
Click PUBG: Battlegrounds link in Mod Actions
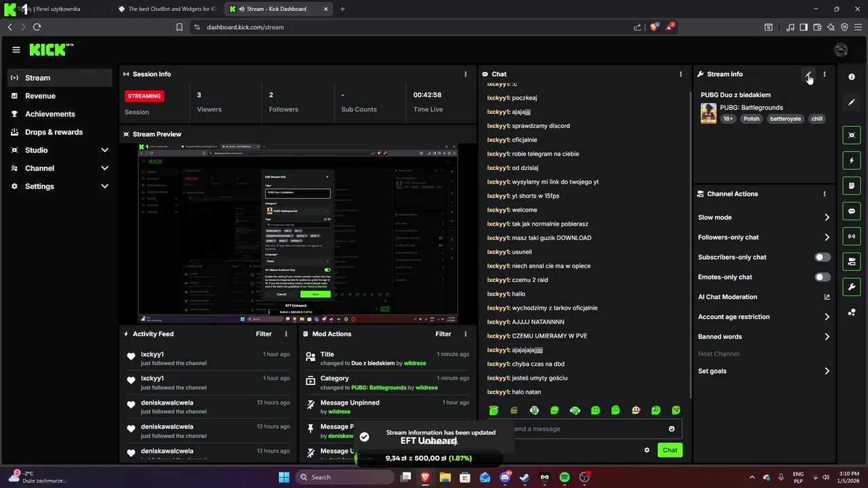click(379, 388)
